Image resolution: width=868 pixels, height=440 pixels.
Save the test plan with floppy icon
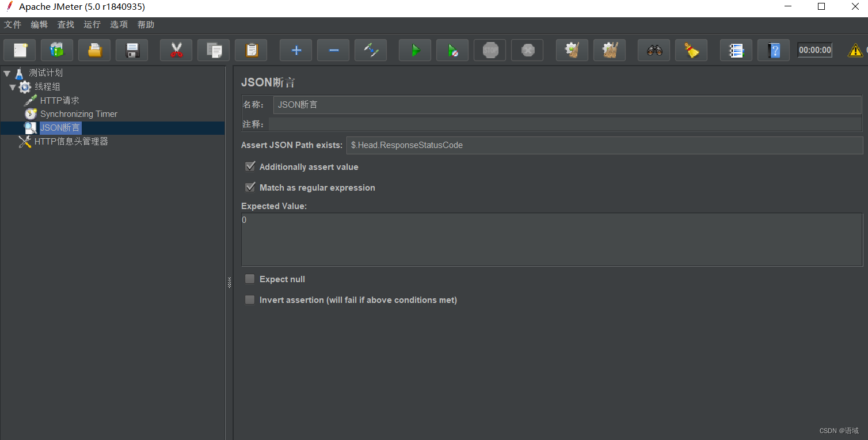(132, 50)
